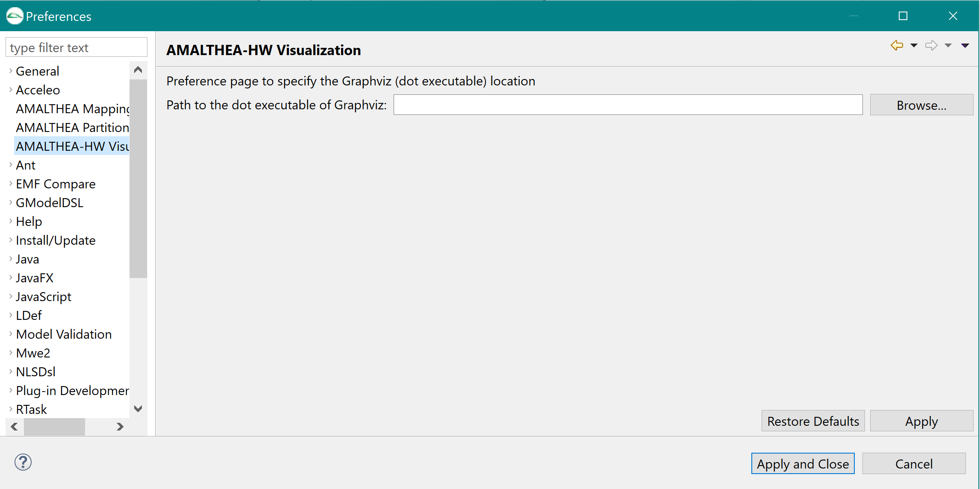The height and width of the screenshot is (489, 980).
Task: Click the tree scroll left arrow
Action: (x=15, y=427)
